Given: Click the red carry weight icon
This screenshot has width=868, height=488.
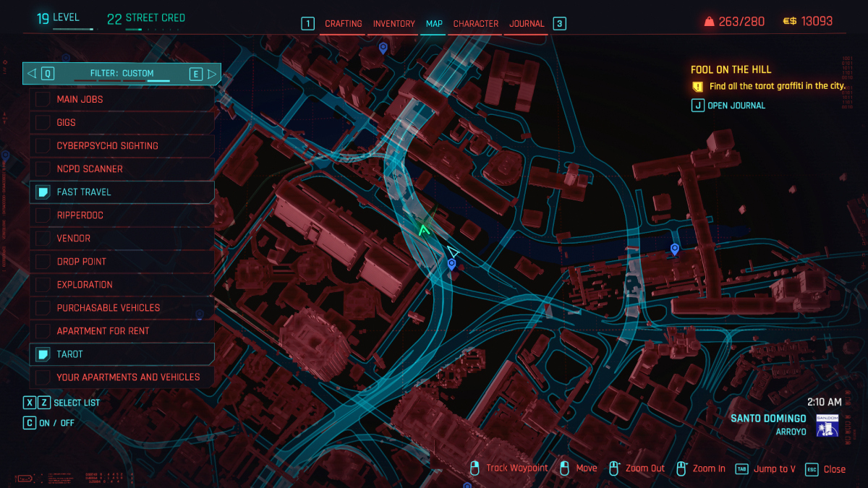Looking at the screenshot, I should point(710,22).
